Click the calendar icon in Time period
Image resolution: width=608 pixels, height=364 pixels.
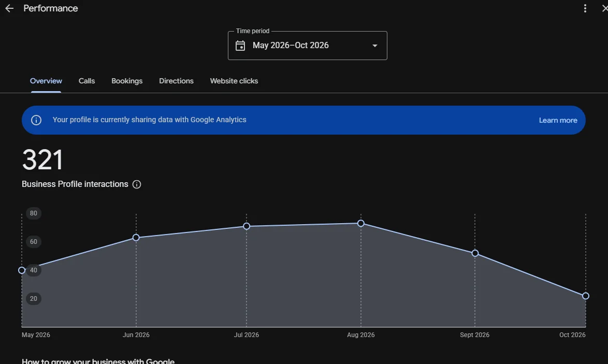(x=240, y=46)
